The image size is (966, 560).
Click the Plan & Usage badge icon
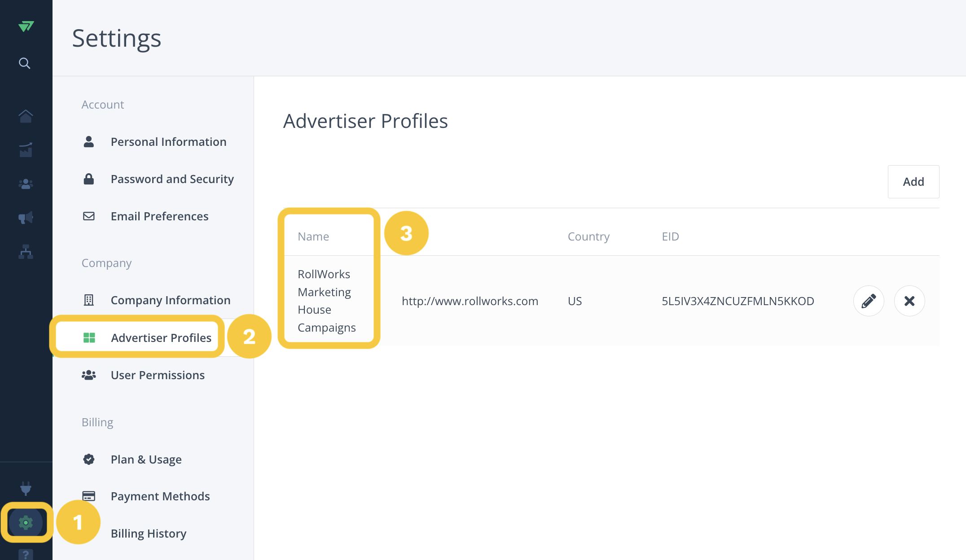click(x=89, y=459)
